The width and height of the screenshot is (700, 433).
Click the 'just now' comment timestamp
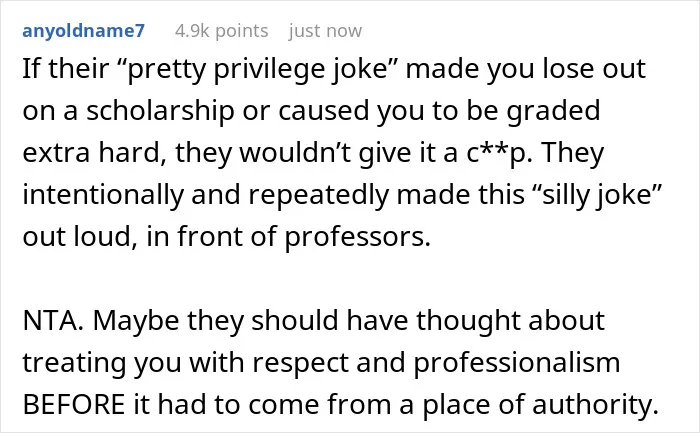point(325,31)
